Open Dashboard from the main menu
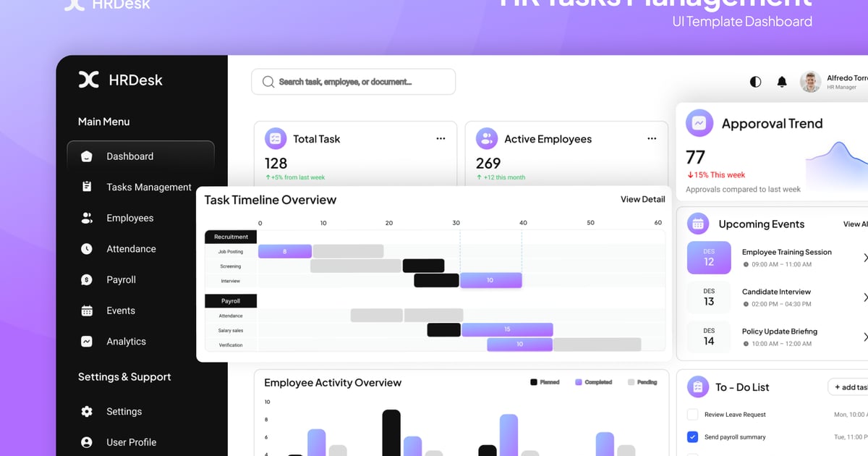This screenshot has height=456, width=868. [x=140, y=156]
